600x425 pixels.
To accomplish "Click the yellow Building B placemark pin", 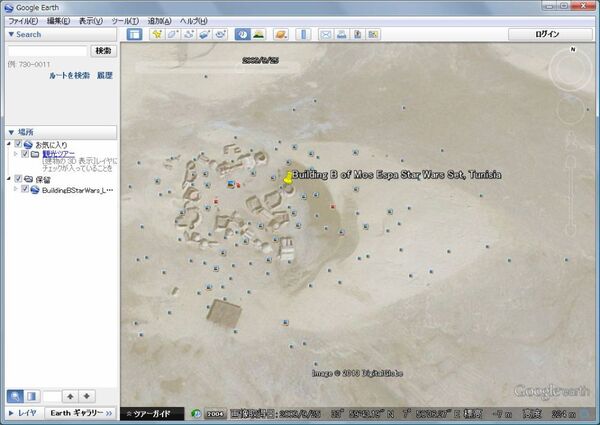I will pyautogui.click(x=288, y=179).
